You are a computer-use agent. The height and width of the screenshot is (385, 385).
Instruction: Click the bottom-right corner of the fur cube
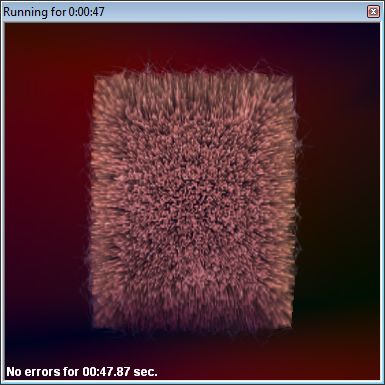click(x=289, y=325)
